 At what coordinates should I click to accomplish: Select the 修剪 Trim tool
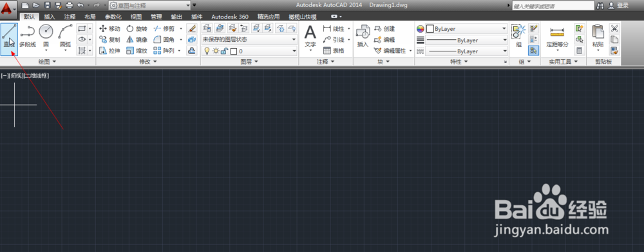tap(164, 29)
